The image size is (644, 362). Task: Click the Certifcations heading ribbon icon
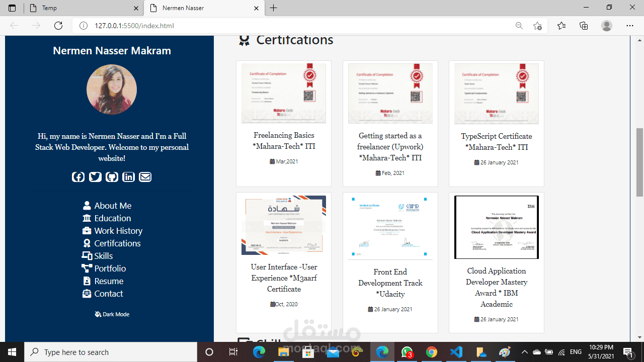pyautogui.click(x=244, y=41)
